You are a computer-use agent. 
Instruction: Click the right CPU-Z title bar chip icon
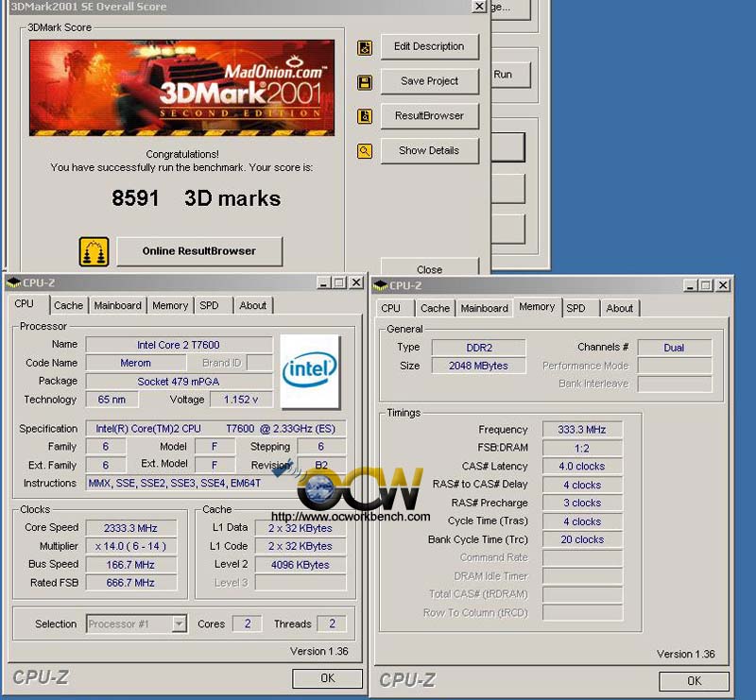(381, 285)
